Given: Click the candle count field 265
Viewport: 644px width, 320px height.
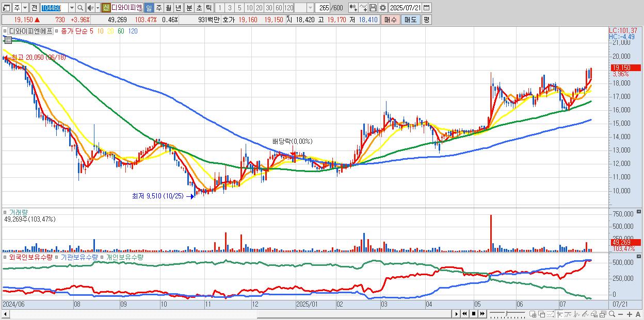Looking at the screenshot, I should click(324, 8).
